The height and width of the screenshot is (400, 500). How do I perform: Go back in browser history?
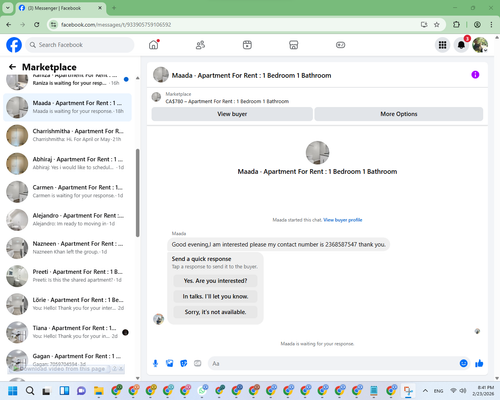(9, 25)
